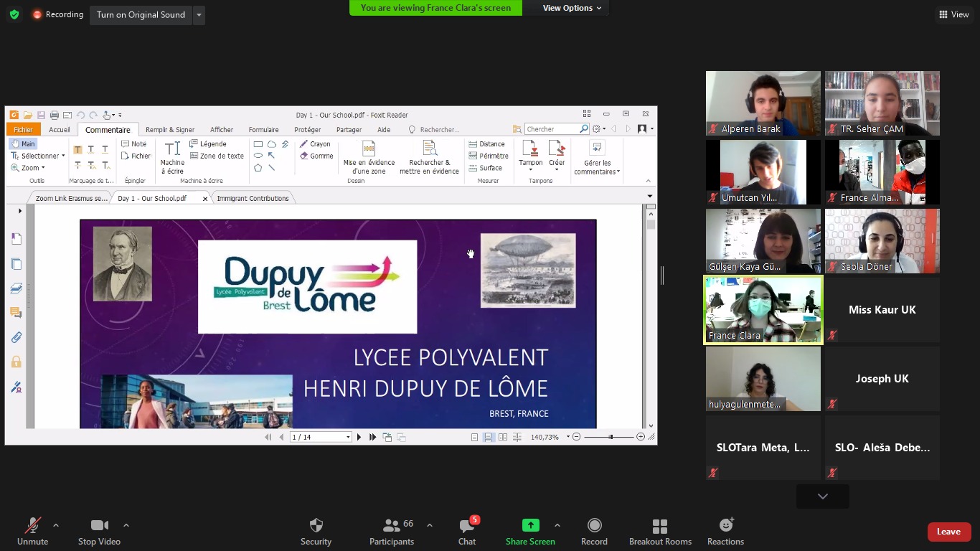Click Share Screen button
This screenshot has height=551, width=980.
(x=530, y=532)
